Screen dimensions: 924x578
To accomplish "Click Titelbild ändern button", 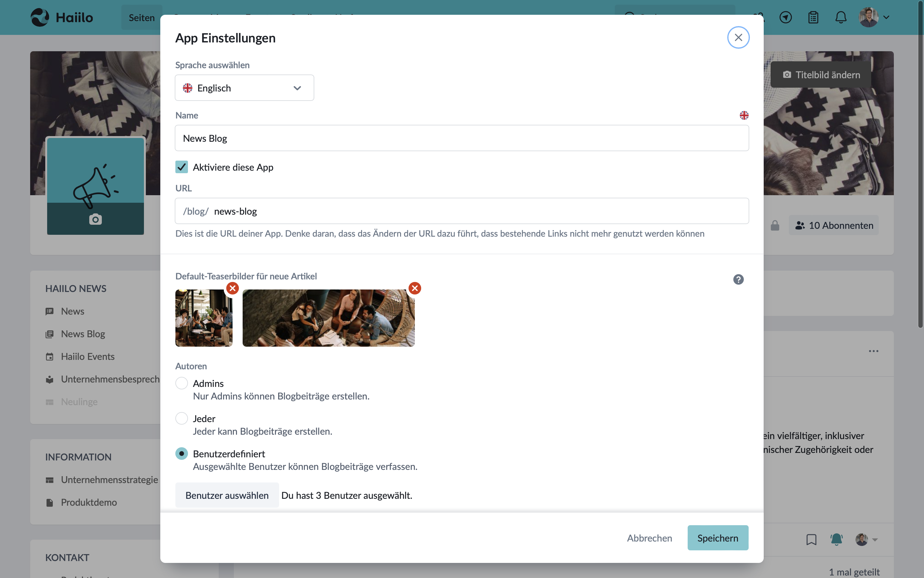I will pyautogui.click(x=820, y=74).
